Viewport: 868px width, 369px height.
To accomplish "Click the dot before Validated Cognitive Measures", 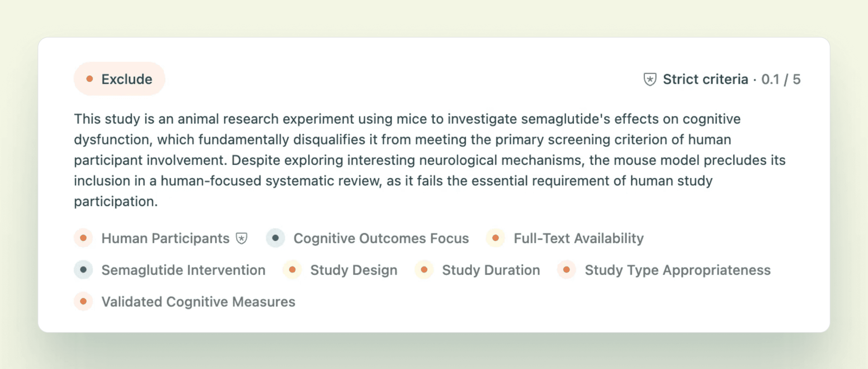I will (83, 301).
